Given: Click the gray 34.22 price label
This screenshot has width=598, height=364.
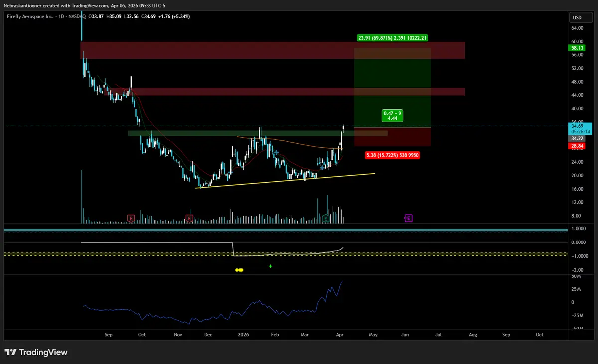Looking at the screenshot, I should [x=577, y=138].
